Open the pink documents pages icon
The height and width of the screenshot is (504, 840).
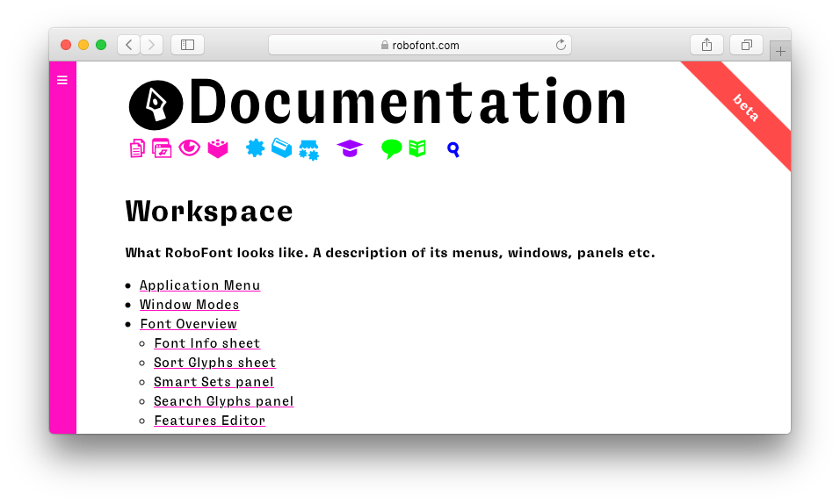pyautogui.click(x=137, y=148)
